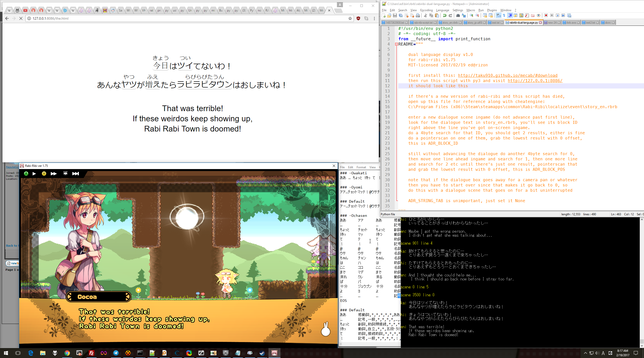Screen dimensions: 644x358
Task: Click the Cut scissors icon in Notepad++
Action: pos(426,15)
